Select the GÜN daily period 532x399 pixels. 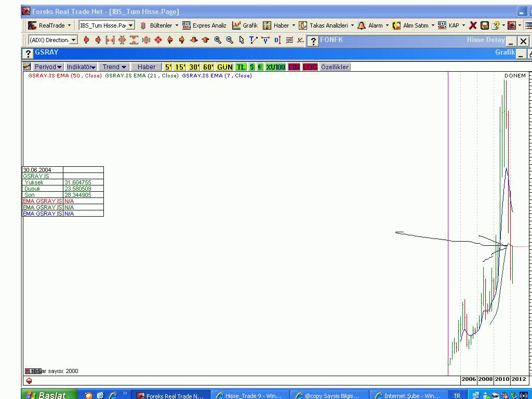(x=224, y=67)
